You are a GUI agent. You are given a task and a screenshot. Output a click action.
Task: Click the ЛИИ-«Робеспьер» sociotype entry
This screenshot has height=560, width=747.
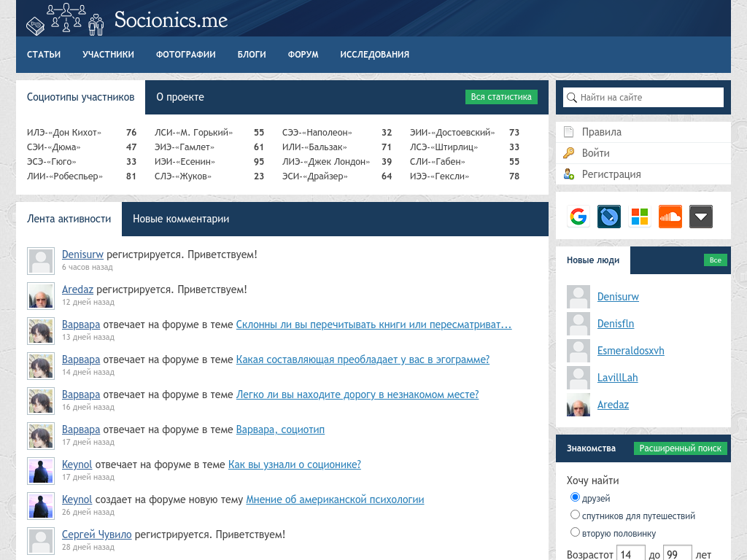coord(65,176)
